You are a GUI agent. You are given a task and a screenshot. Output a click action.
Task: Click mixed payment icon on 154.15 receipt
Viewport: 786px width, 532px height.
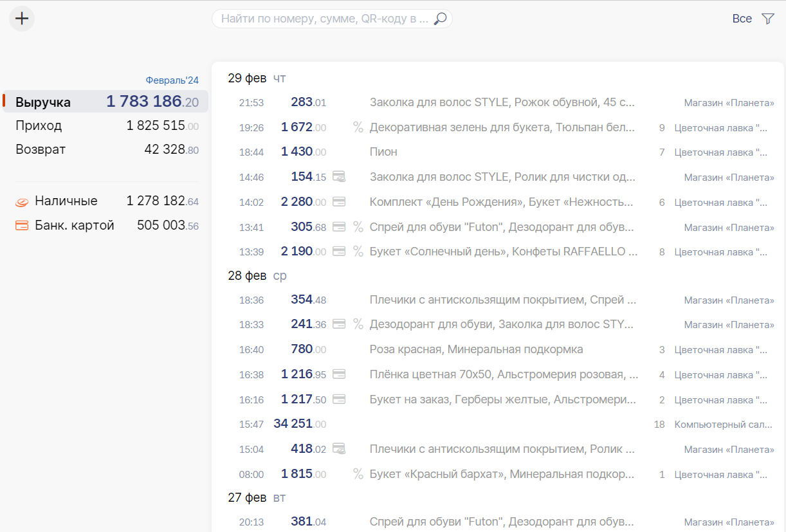339,177
